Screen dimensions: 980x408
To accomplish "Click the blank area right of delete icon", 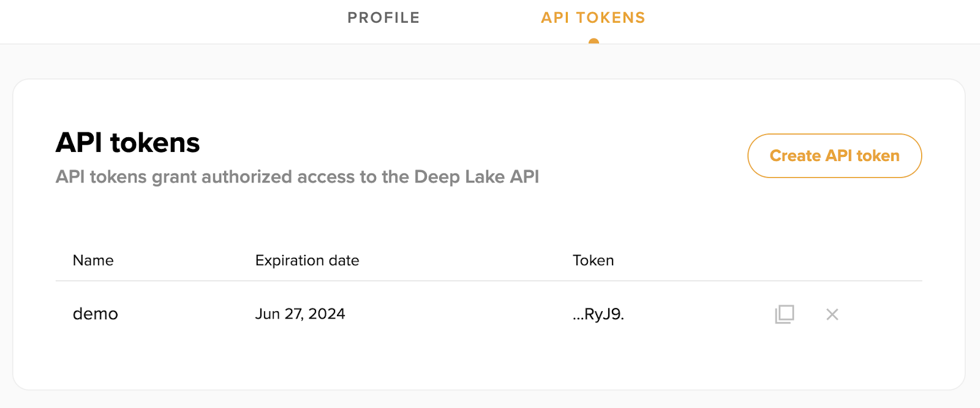I will pos(882,314).
